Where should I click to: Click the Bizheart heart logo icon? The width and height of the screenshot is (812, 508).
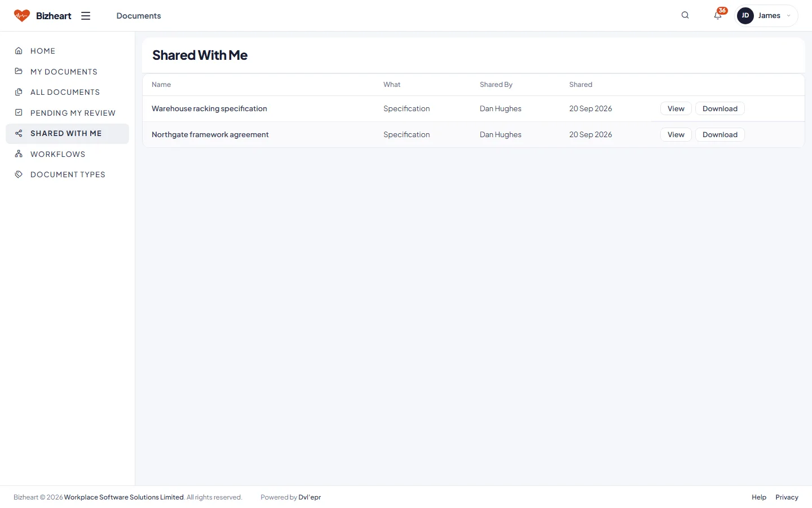tap(21, 16)
